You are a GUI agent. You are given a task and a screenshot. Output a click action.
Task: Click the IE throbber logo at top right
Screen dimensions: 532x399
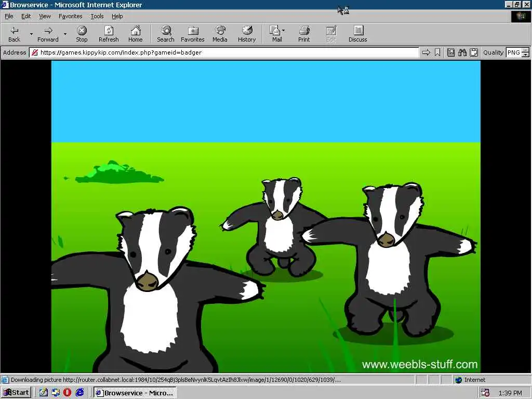(521, 16)
